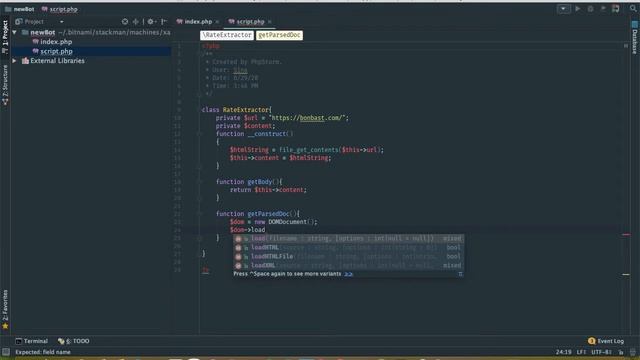Click newBot in the navigation bar
The image size is (640, 360).
20,9
